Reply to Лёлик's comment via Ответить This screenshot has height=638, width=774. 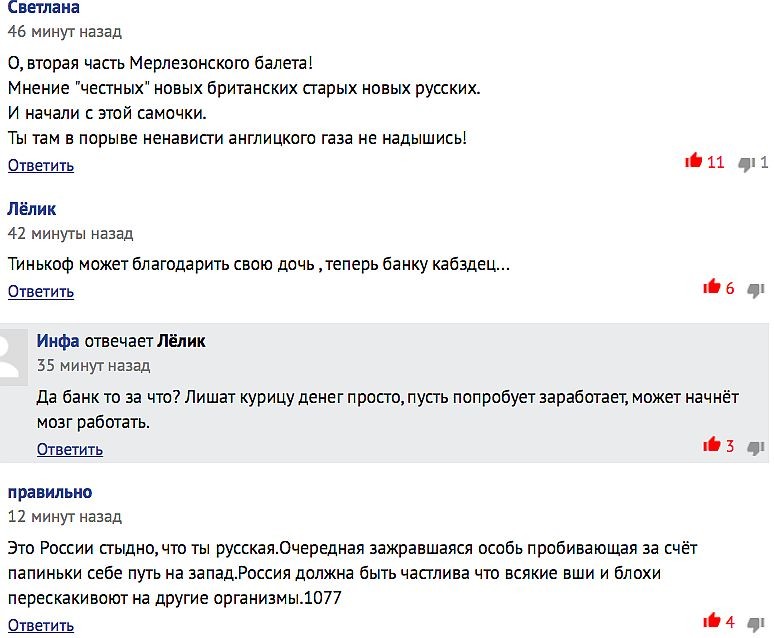(41, 291)
